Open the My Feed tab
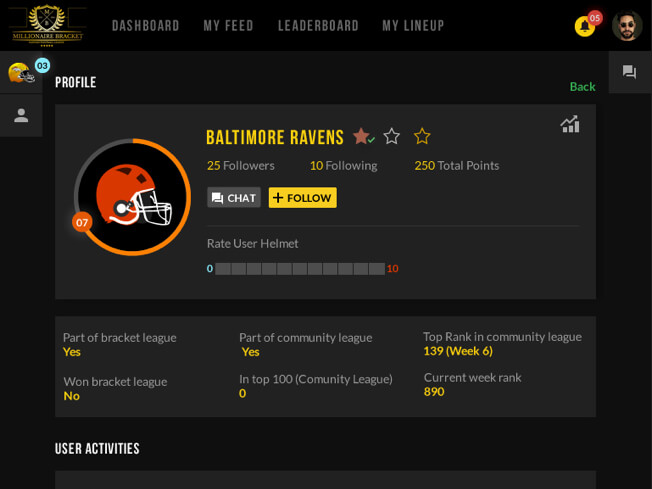Screen dimensions: 652x489 pos(228,26)
